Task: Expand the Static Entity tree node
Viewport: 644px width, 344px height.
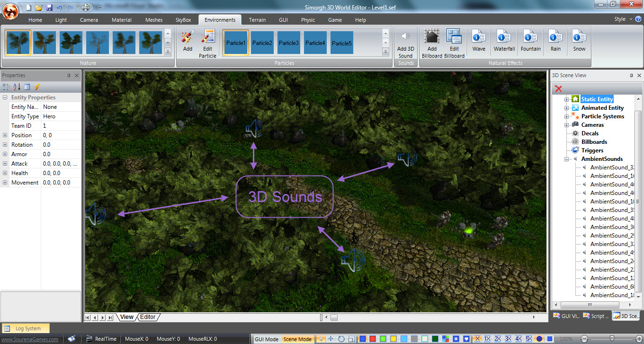Action: (566, 99)
